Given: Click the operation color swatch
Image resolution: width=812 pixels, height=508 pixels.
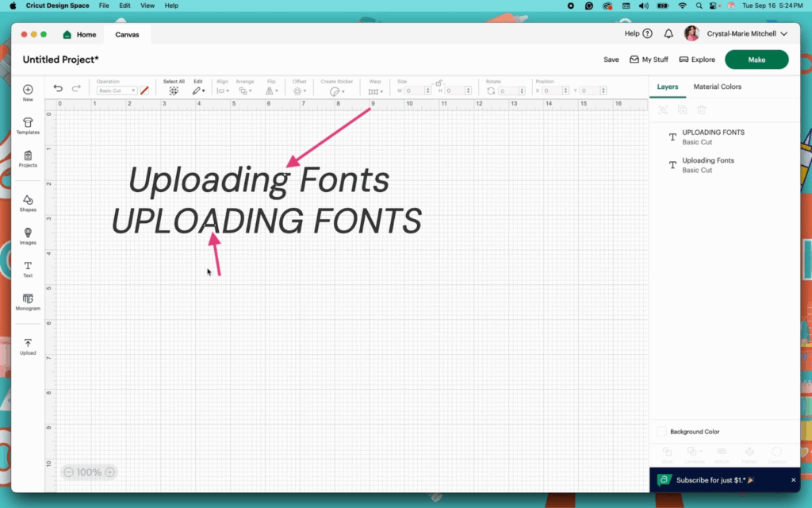Looking at the screenshot, I should tap(144, 90).
